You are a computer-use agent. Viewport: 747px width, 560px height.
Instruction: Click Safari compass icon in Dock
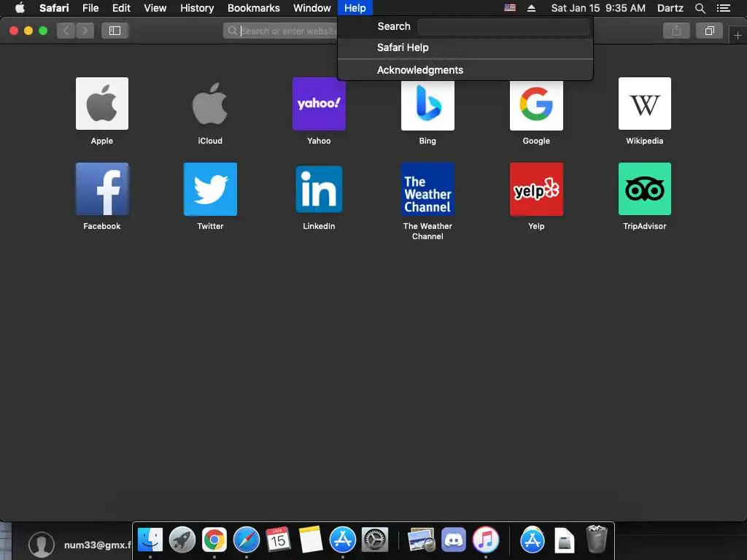coord(247,540)
